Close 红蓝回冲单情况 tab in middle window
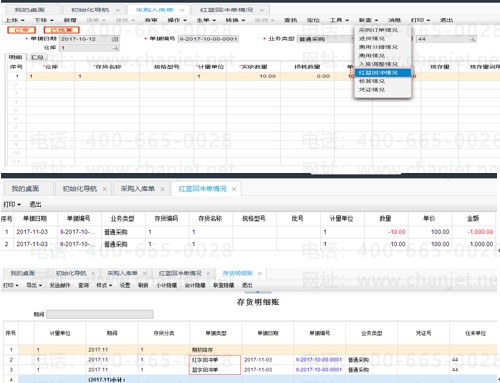 pyautogui.click(x=234, y=189)
